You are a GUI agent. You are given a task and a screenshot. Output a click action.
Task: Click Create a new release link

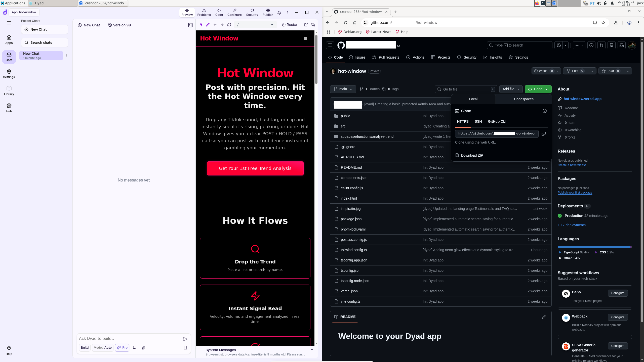pyautogui.click(x=572, y=165)
